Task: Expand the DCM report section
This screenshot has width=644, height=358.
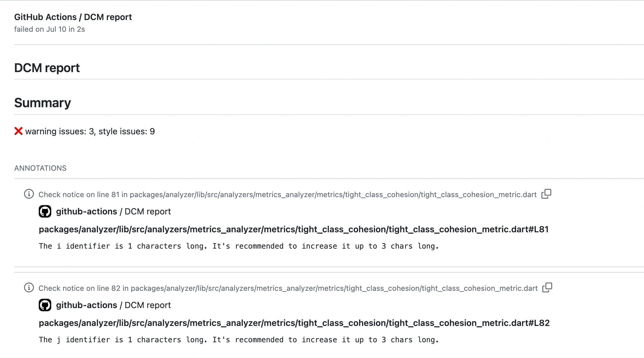Action: tap(47, 67)
